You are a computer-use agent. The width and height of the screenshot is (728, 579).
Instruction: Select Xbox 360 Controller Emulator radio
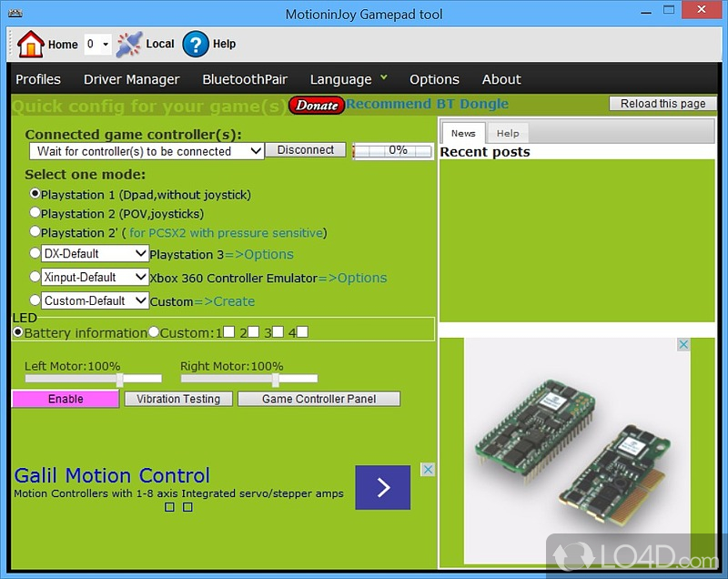pyautogui.click(x=35, y=276)
